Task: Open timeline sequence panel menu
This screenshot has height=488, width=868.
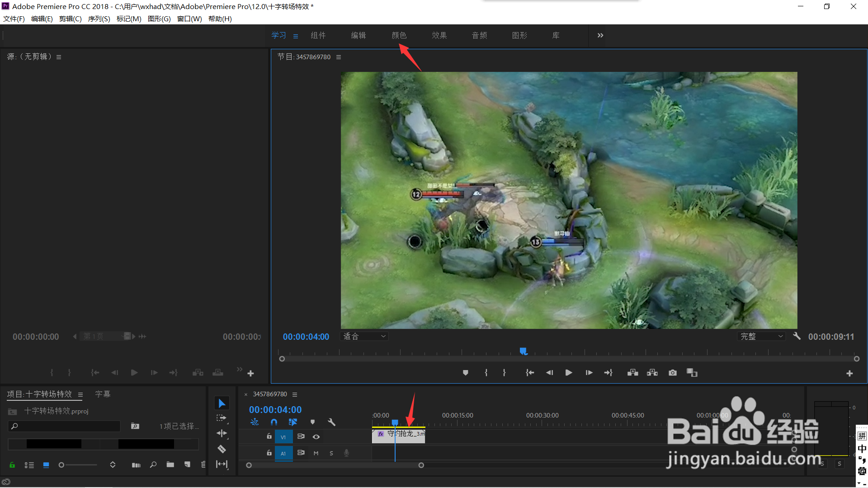Action: pyautogui.click(x=295, y=394)
